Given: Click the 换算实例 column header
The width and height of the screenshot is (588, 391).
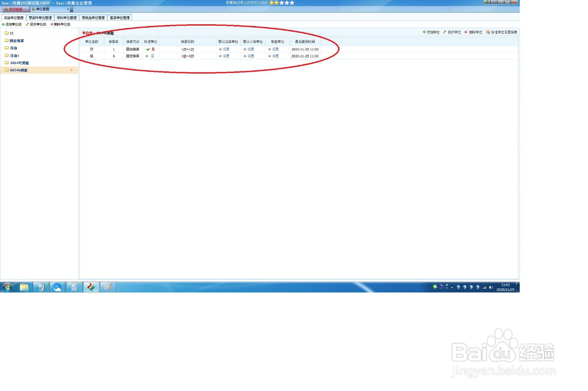Looking at the screenshot, I should coord(187,42).
